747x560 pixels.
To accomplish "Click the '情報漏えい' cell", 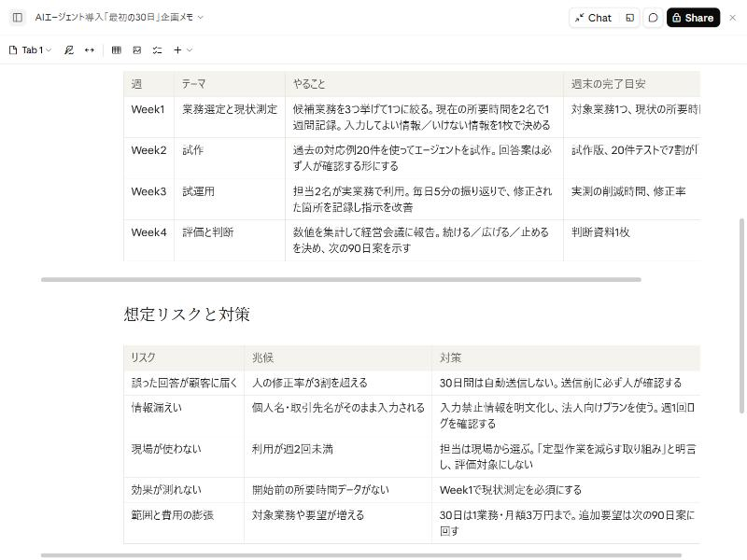I will (x=184, y=415).
